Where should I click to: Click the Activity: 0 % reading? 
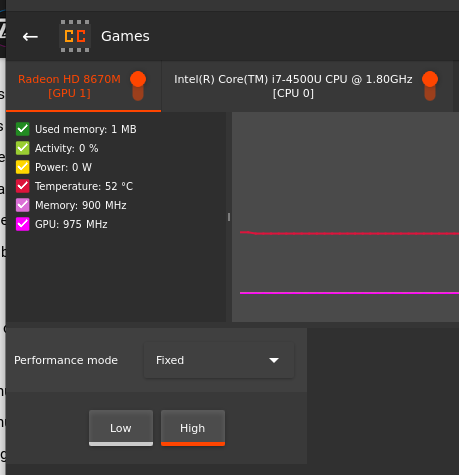point(67,148)
